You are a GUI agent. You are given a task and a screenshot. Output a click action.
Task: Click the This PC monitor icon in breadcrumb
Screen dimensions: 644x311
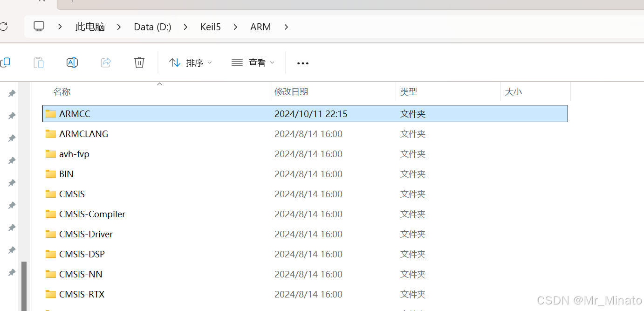39,26
